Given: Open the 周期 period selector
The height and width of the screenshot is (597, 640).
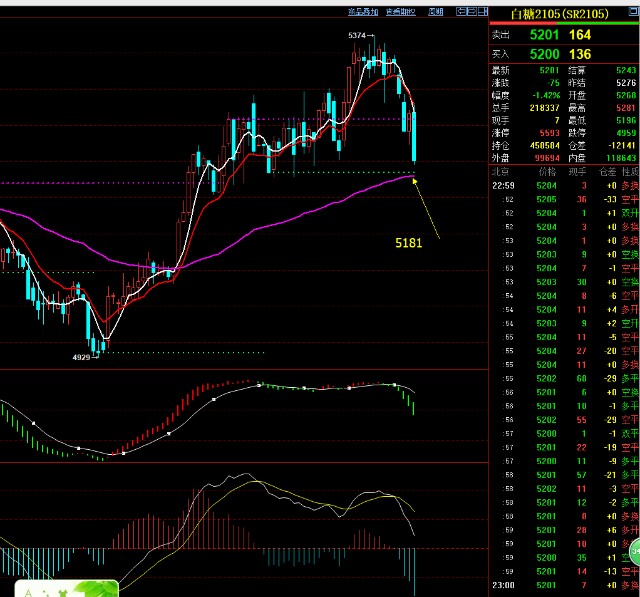Looking at the screenshot, I should pyautogui.click(x=435, y=12).
